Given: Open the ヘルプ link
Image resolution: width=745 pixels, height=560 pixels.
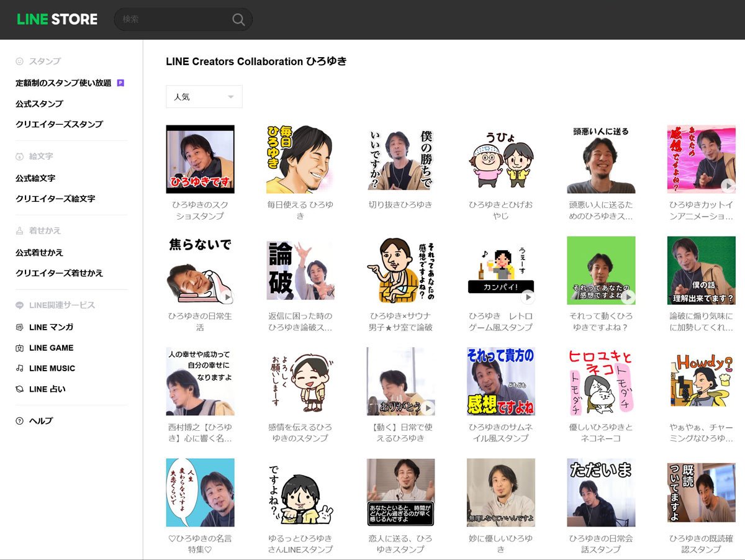Looking at the screenshot, I should pyautogui.click(x=41, y=421).
